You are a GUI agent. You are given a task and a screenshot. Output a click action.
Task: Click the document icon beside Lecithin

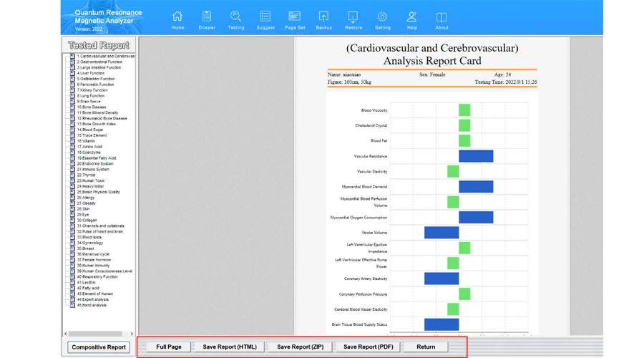click(x=72, y=282)
